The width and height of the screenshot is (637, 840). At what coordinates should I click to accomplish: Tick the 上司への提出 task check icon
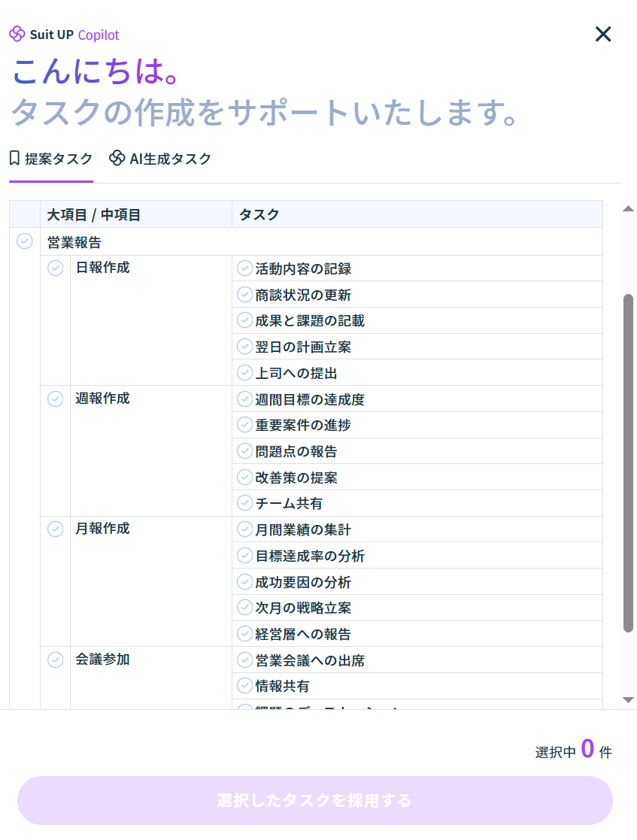pyautogui.click(x=244, y=372)
